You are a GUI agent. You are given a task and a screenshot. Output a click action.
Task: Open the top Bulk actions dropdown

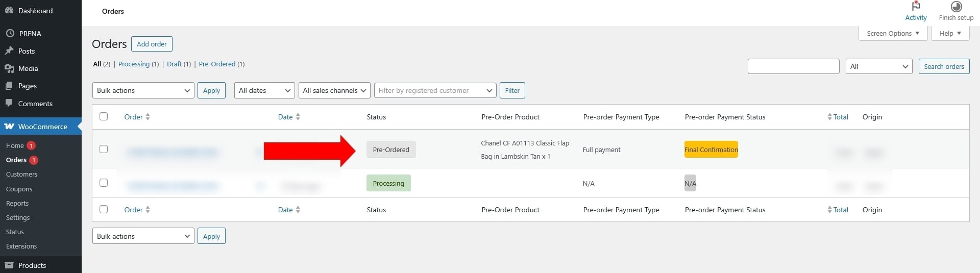(143, 90)
